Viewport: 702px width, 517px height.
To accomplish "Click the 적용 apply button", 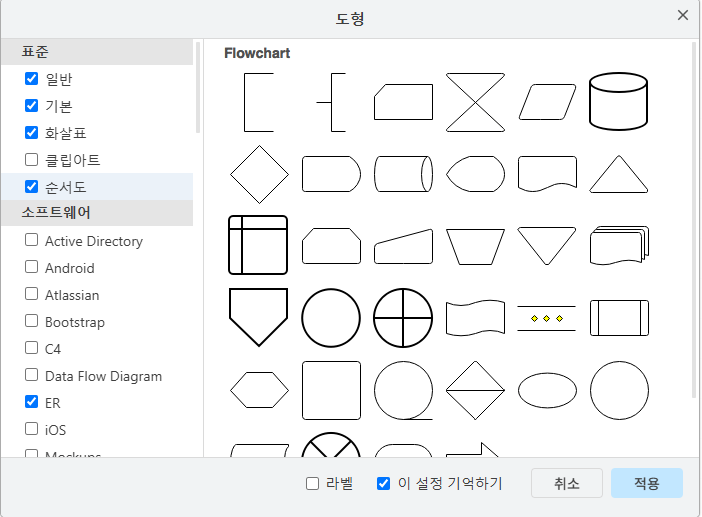I will [x=647, y=483].
